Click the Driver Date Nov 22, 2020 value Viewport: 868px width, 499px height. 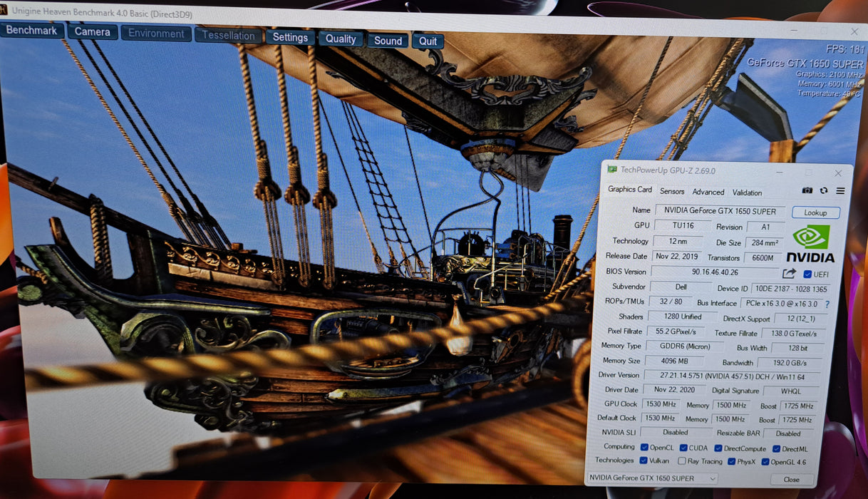pos(675,390)
